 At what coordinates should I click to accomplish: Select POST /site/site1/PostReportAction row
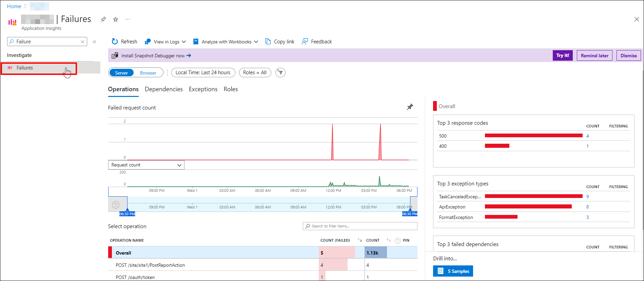[263, 265]
